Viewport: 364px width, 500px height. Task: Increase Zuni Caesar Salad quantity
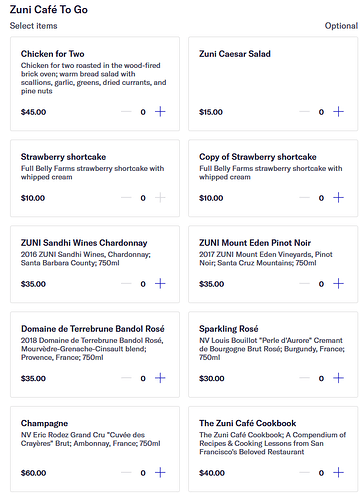coord(338,112)
